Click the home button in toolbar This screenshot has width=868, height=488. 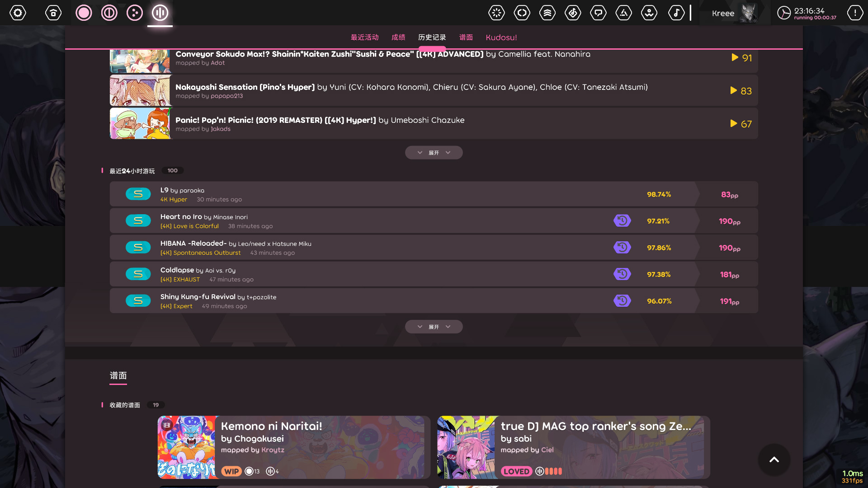[x=53, y=13]
